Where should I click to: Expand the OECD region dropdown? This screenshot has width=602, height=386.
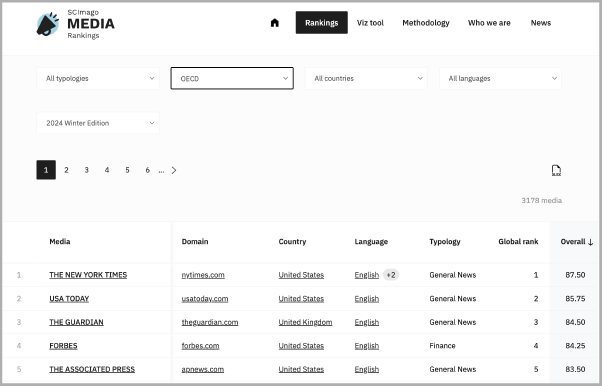[x=232, y=78]
